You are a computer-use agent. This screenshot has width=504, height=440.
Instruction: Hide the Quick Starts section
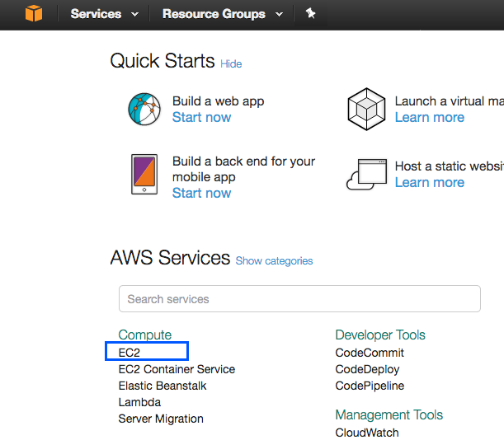[x=231, y=64]
